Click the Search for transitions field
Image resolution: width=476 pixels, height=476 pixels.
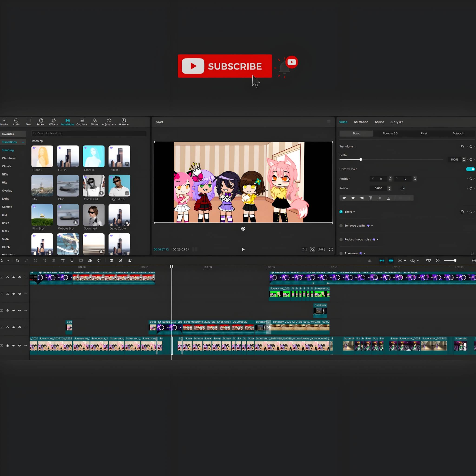(x=89, y=133)
